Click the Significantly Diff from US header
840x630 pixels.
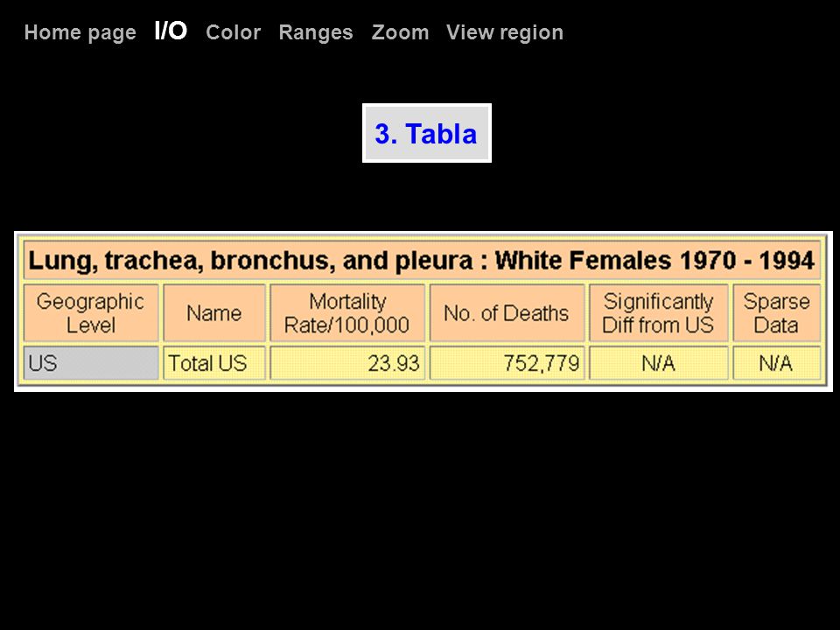click(658, 313)
